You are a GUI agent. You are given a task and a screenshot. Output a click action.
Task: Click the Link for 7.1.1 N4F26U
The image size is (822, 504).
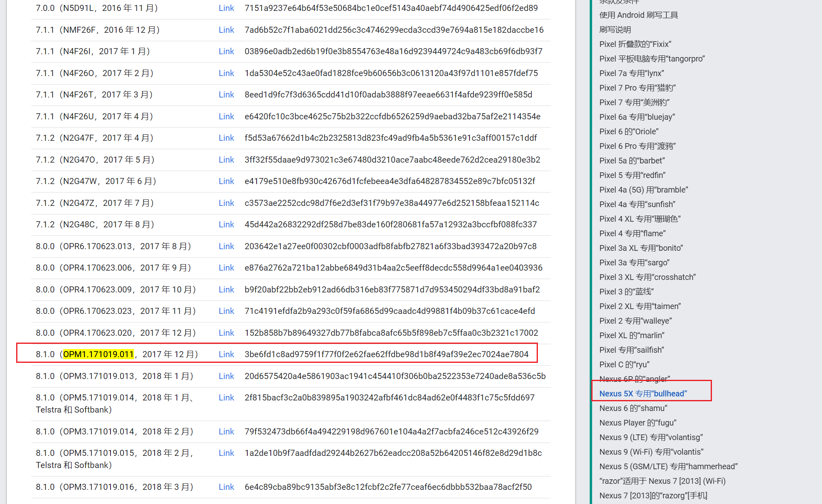(226, 116)
